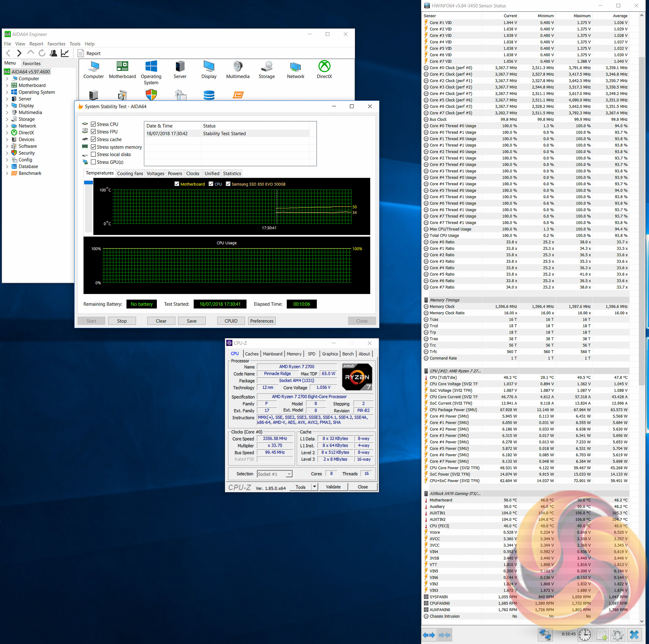Click the Validate button in CPU-Z
The height and width of the screenshot is (644, 649).
tap(333, 487)
